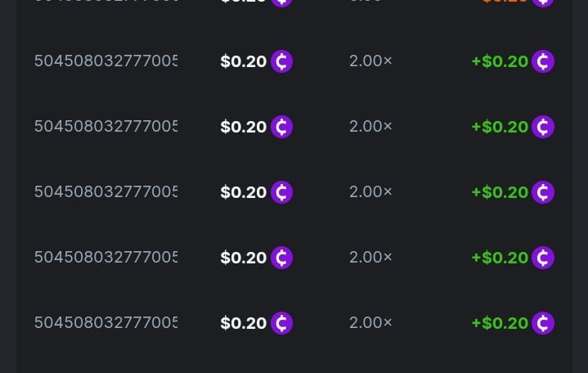Open the bet ID in the first full row

coord(105,61)
